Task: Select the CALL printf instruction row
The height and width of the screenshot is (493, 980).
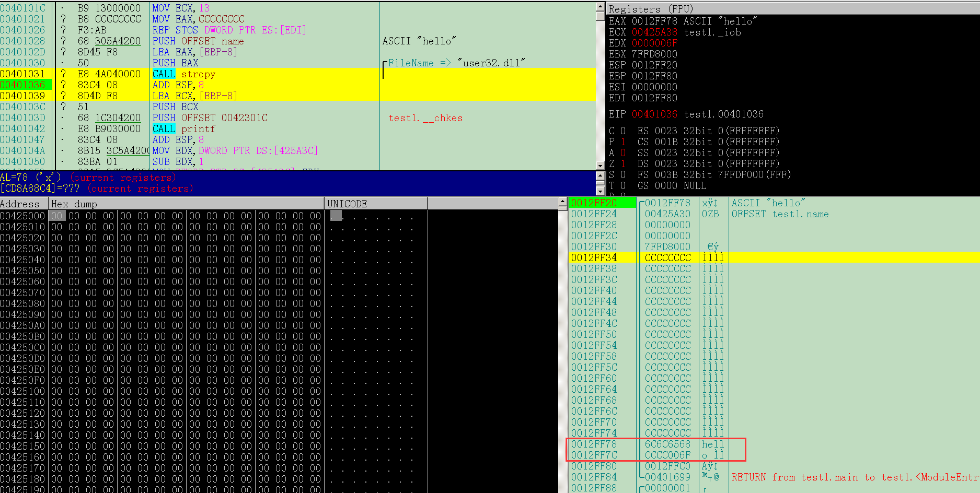Action: 199,129
